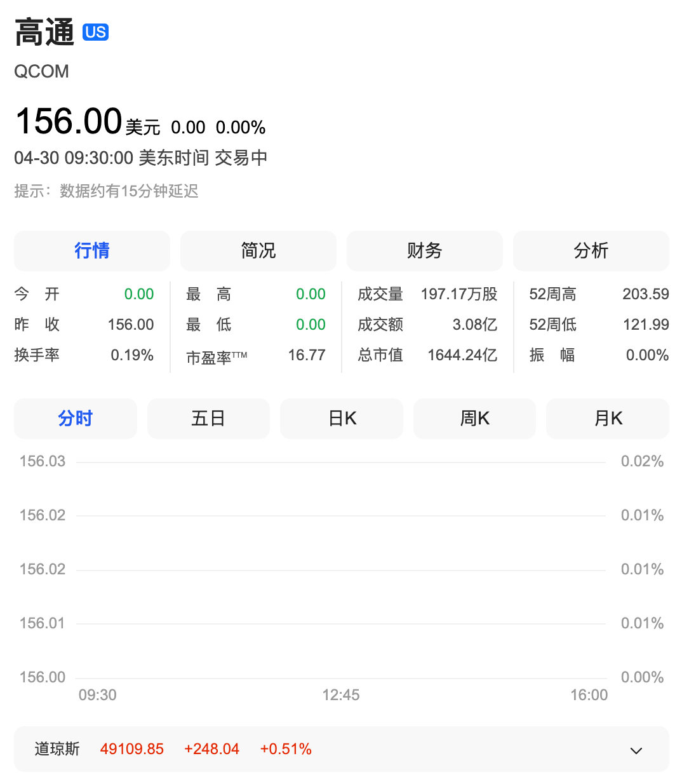This screenshot has height=784, width=682.
Task: Click the stock name 高通
Action: (x=44, y=30)
